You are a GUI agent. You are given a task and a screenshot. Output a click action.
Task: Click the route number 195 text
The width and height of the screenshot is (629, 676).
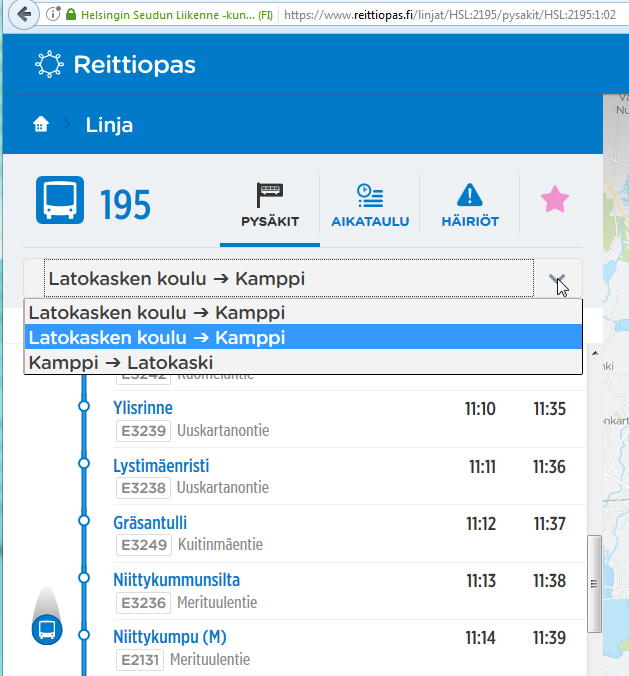click(125, 204)
